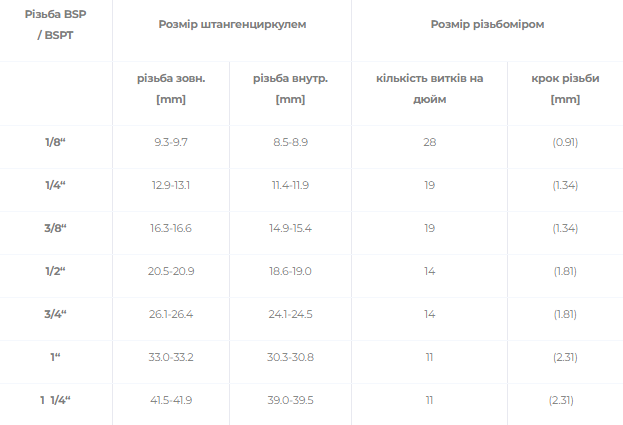Select the 1/8" thread size row label
This screenshot has height=425, width=623.
point(55,142)
